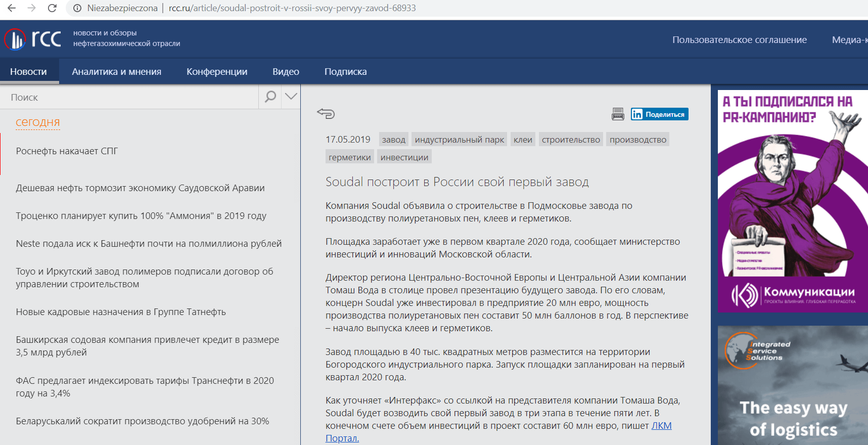Open the Аналитика и мнения tab
The height and width of the screenshot is (445, 868).
pos(117,72)
